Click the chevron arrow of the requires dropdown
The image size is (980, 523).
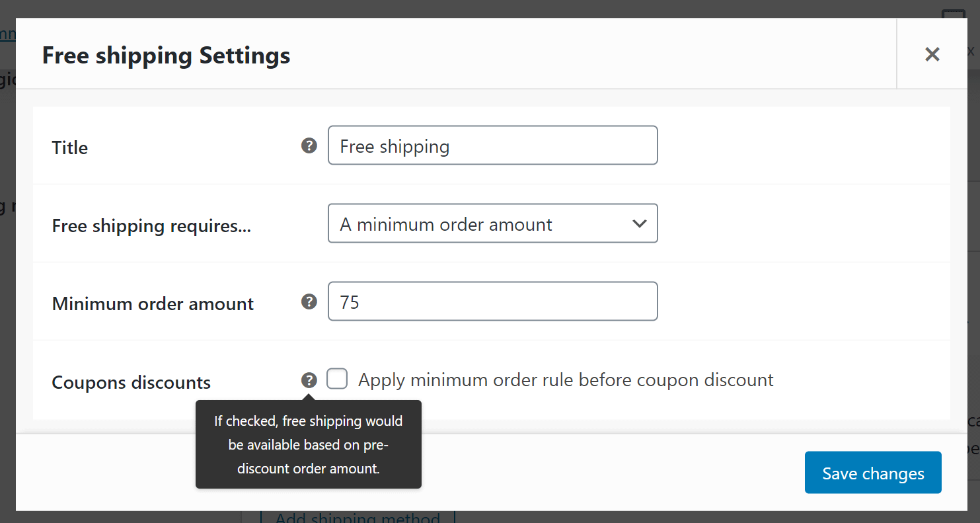tap(639, 223)
